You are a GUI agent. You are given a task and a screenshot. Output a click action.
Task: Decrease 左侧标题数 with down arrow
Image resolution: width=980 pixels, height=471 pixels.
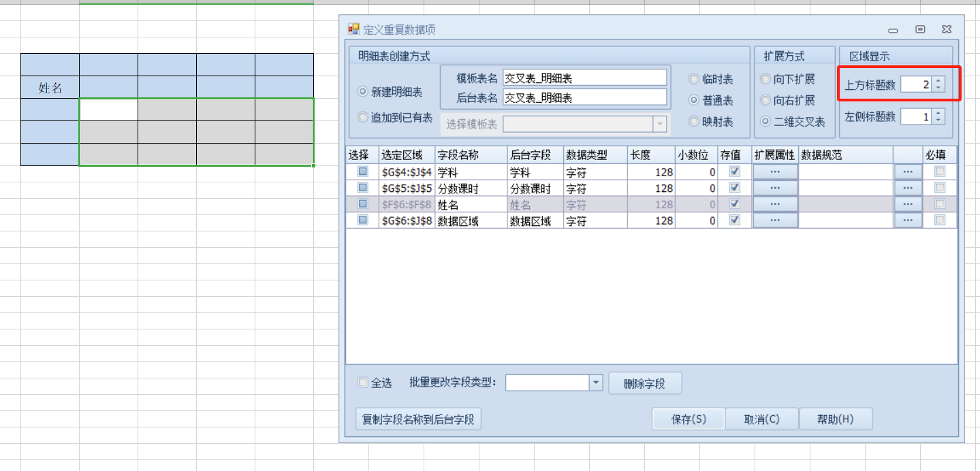point(939,120)
